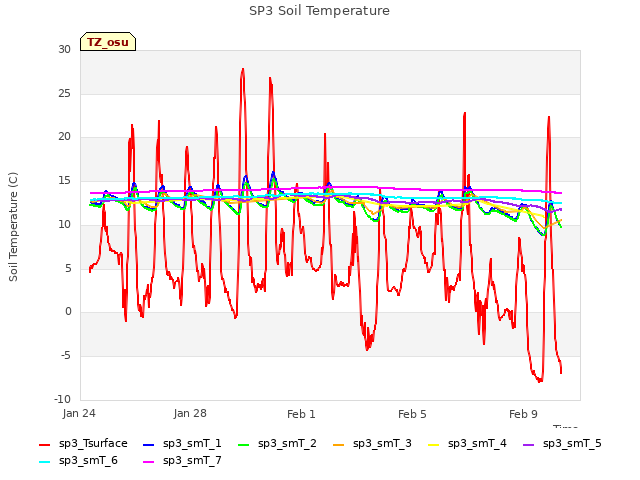Screen dimensions: 640x480
Task: Toggle sp3_smT_3 series in legend
Action: 372,444
